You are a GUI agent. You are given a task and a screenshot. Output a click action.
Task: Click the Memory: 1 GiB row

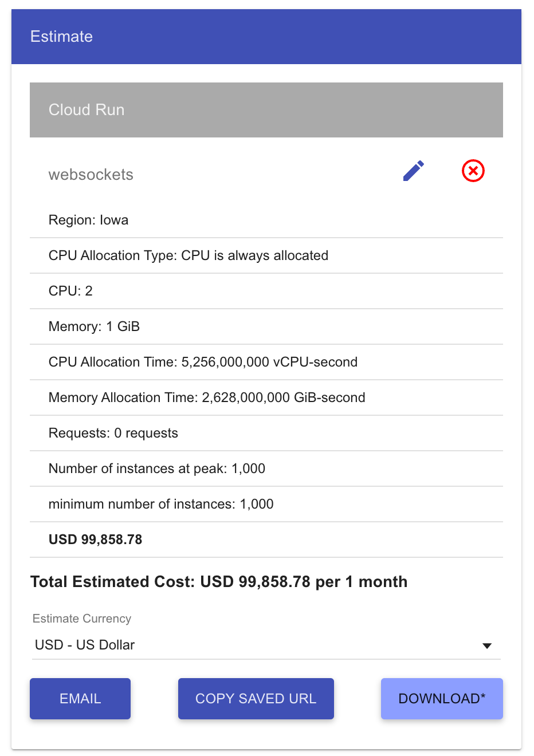[x=95, y=326]
